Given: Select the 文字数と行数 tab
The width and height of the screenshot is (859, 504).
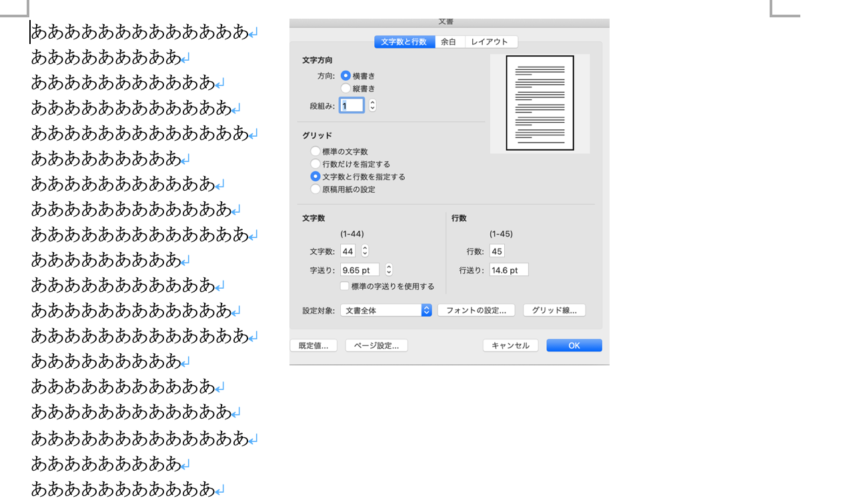Looking at the screenshot, I should coord(404,42).
